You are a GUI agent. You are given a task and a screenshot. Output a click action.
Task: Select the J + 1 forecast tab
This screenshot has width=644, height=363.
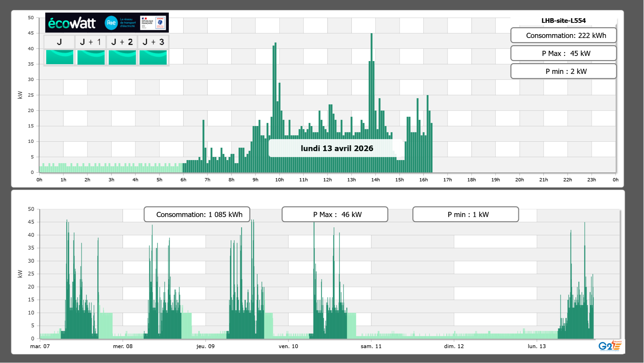(91, 42)
